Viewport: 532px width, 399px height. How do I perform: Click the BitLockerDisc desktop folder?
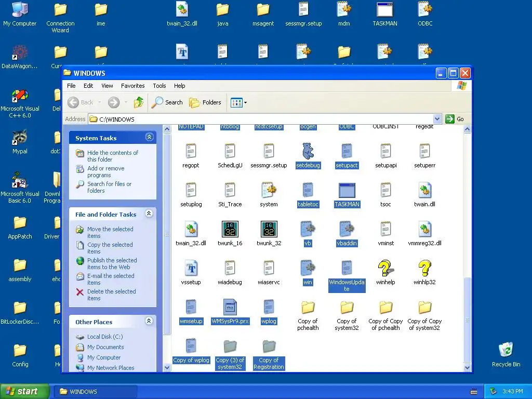coord(20,312)
